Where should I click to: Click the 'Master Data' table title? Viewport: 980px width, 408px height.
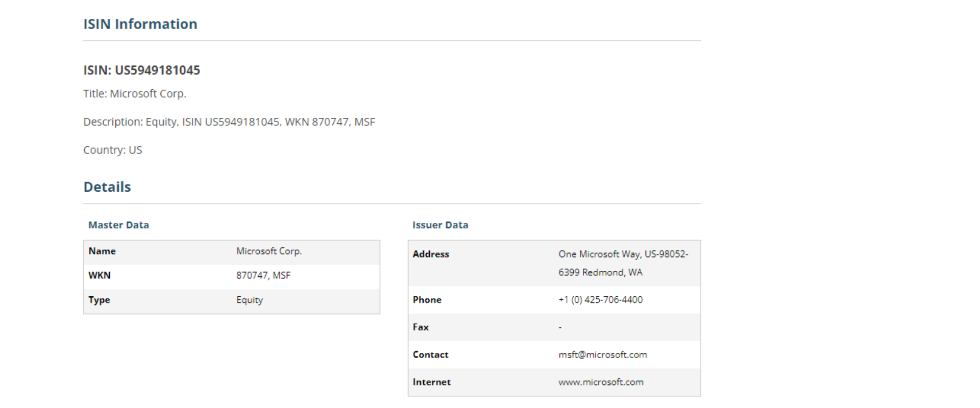118,225
